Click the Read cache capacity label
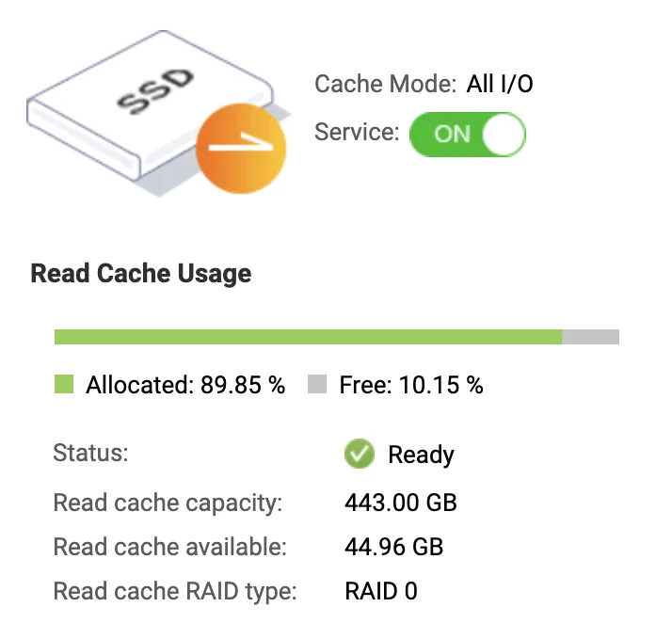This screenshot has width=672, height=623. coord(168,503)
